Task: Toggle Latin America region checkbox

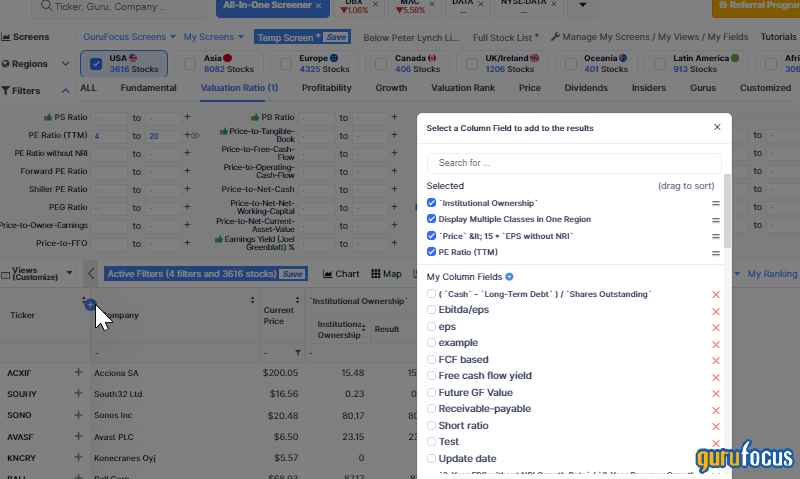Action: [x=660, y=64]
